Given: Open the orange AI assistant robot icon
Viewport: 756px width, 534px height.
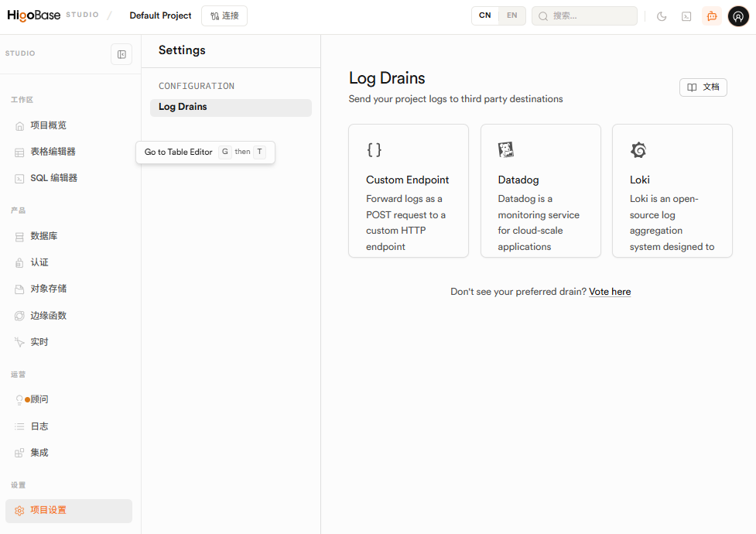Looking at the screenshot, I should point(712,16).
